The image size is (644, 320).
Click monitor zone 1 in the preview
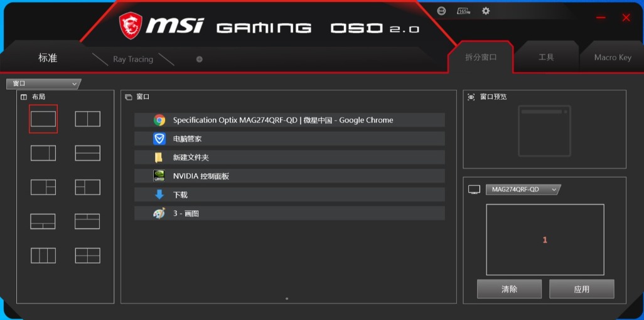tap(545, 240)
